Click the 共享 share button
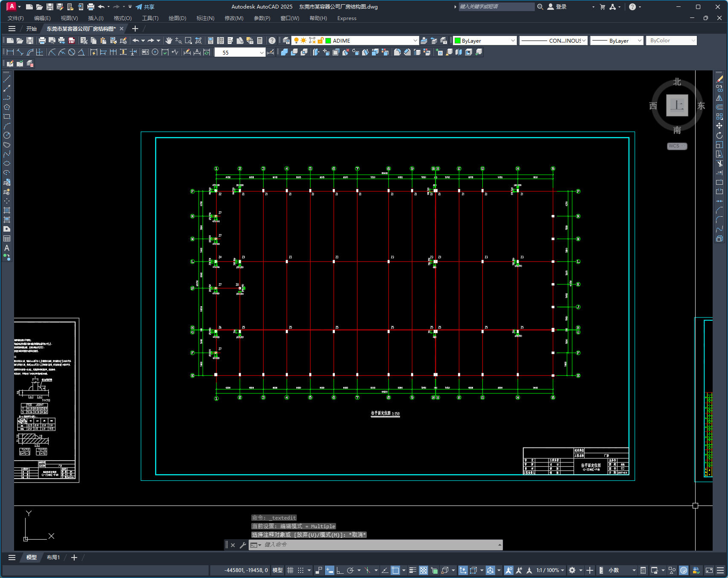The height and width of the screenshot is (578, 728). [145, 7]
